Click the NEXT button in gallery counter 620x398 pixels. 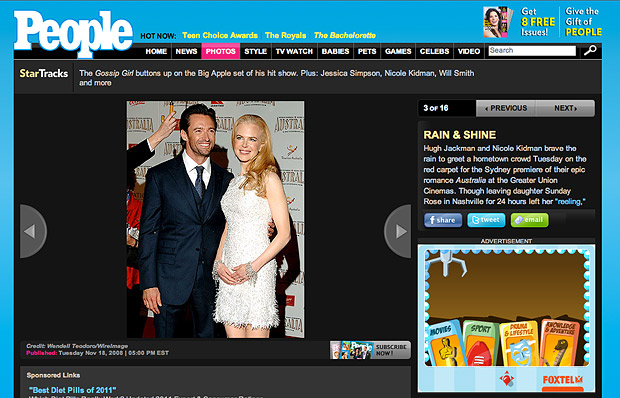tap(565, 108)
